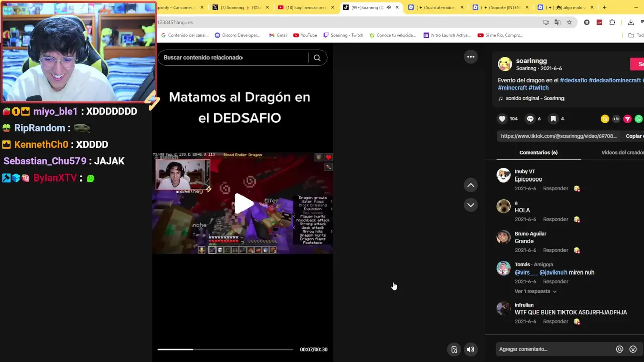Click Copiar enlace button
Viewport: 644px width, 362px height.
(x=634, y=136)
